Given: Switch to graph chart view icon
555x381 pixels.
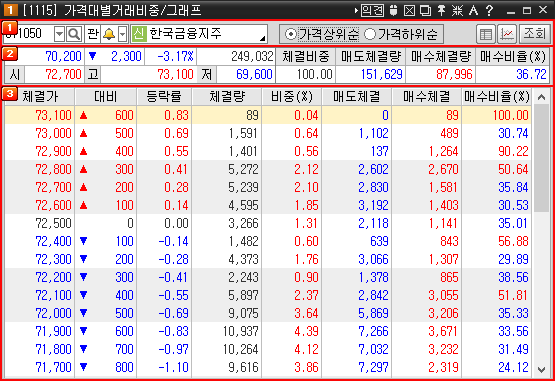Looking at the screenshot, I should pos(507,34).
